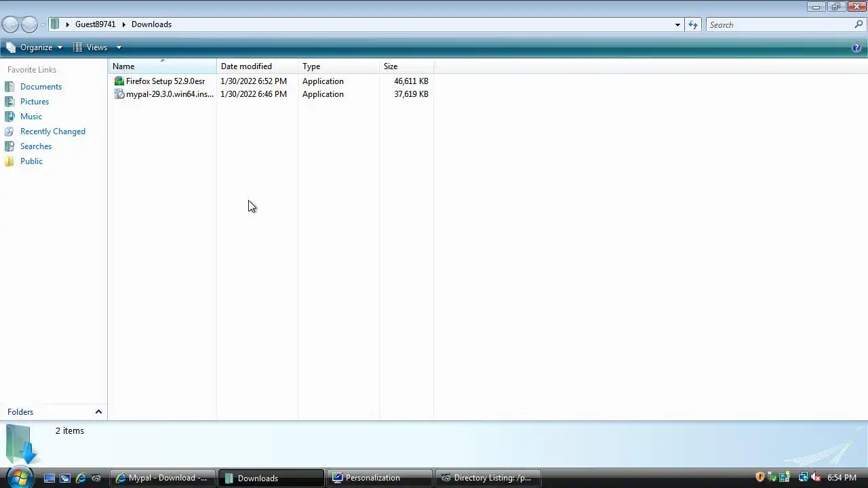
Task: Click the 37,619 KB size cell
Action: [x=411, y=94]
